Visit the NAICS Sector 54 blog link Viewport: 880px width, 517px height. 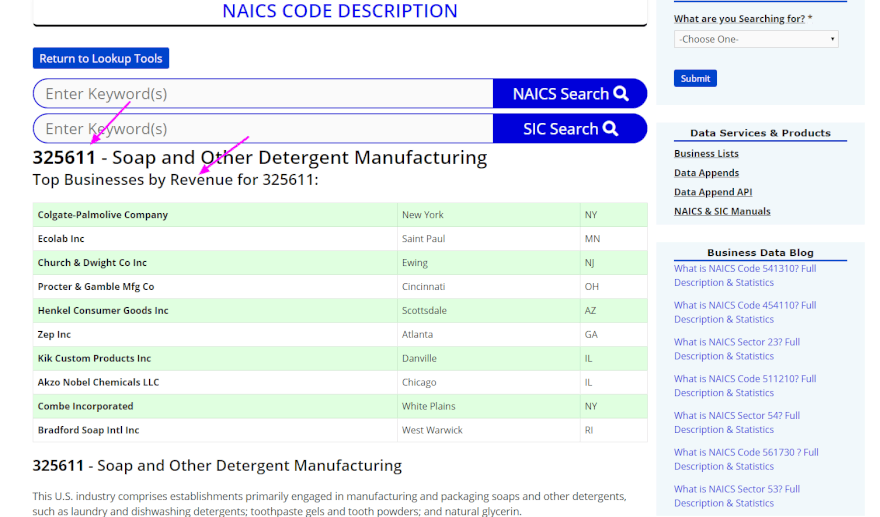pyautogui.click(x=736, y=422)
